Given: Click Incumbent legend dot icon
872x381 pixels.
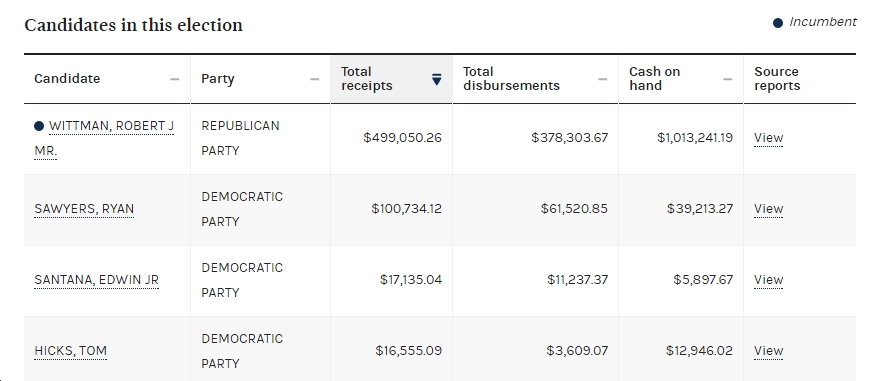Looking at the screenshot, I should [x=778, y=23].
